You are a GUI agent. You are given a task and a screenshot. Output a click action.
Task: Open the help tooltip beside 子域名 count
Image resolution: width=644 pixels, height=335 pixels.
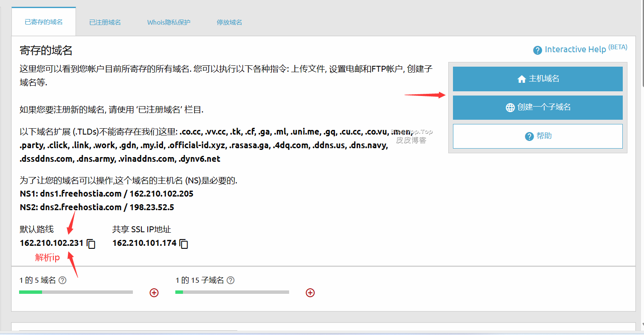coord(231,280)
